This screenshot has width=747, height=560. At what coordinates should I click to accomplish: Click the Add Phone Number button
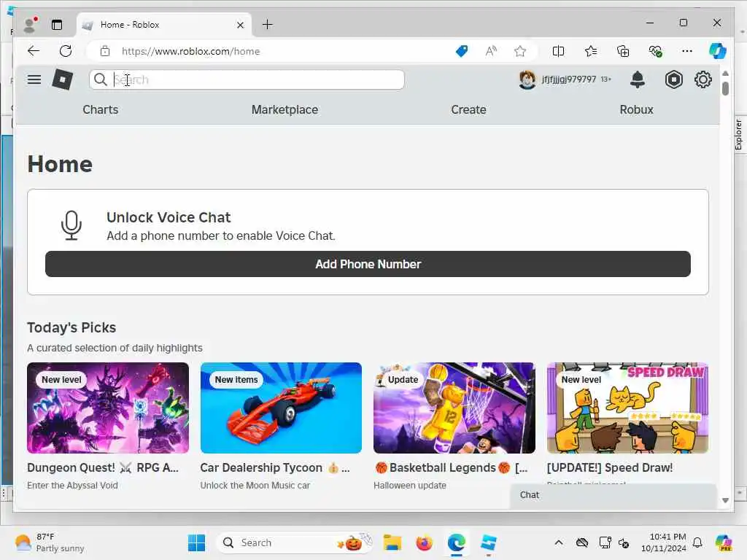[368, 264]
